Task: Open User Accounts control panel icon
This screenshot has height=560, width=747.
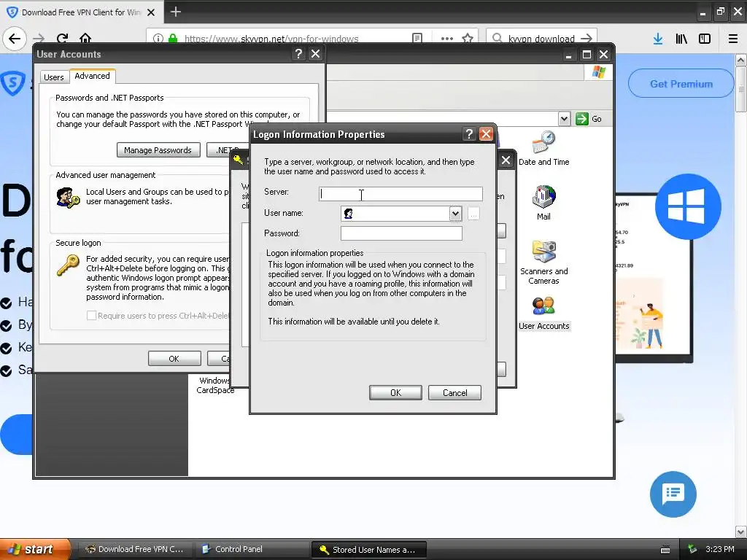Action: [x=543, y=314]
